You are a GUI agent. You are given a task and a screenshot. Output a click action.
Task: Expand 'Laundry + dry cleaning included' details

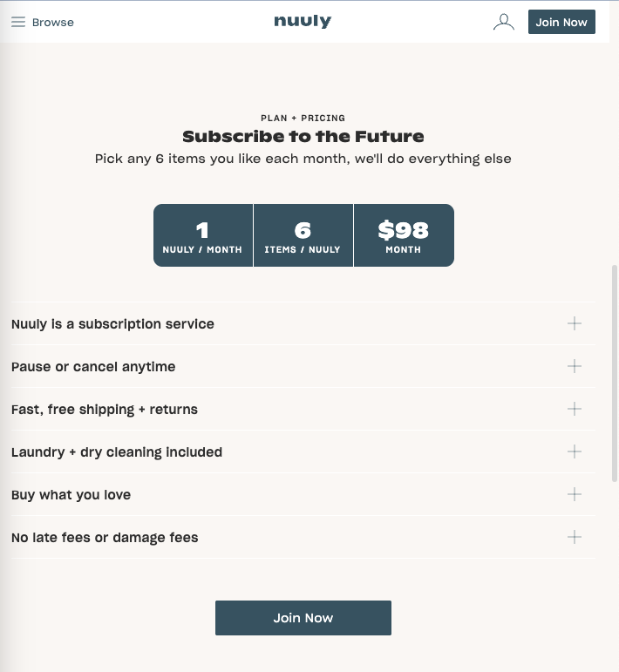tap(303, 451)
